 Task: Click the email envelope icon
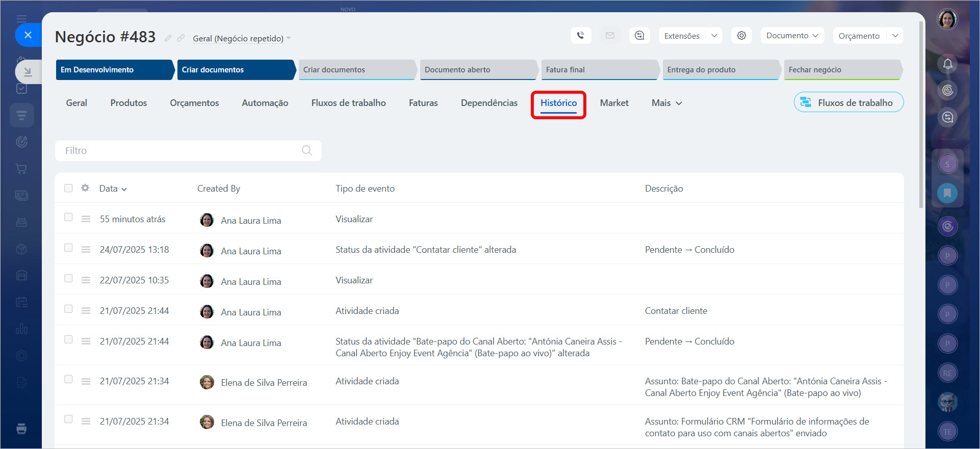(x=610, y=36)
